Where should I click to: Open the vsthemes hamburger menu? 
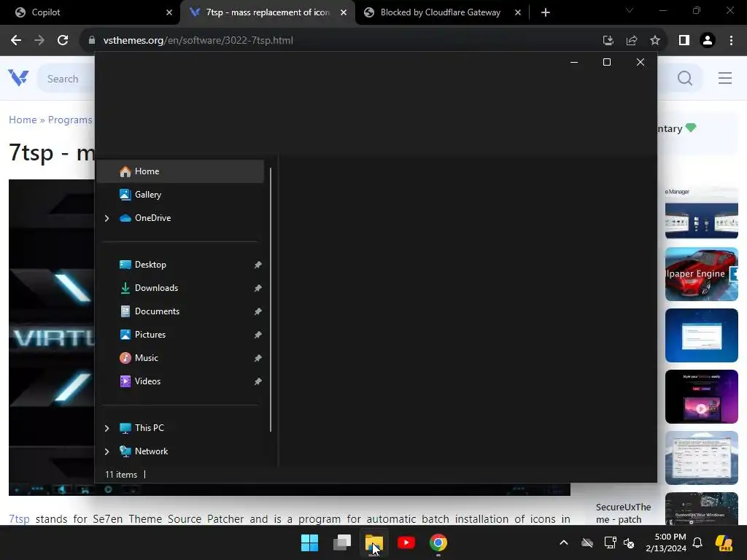(725, 78)
